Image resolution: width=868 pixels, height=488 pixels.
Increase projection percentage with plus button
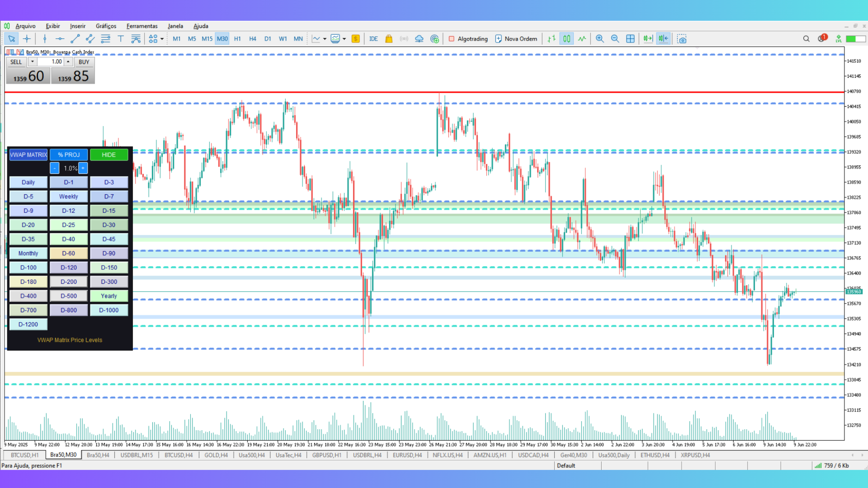coord(83,168)
